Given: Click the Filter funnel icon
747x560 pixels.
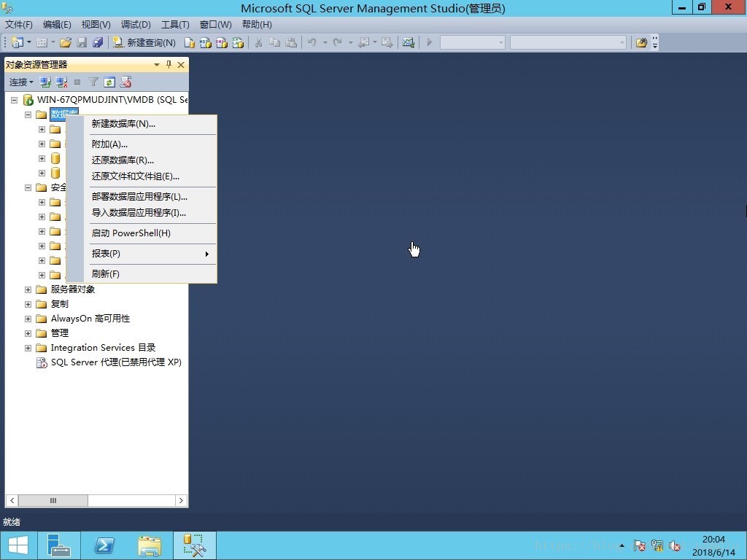Looking at the screenshot, I should coord(93,82).
